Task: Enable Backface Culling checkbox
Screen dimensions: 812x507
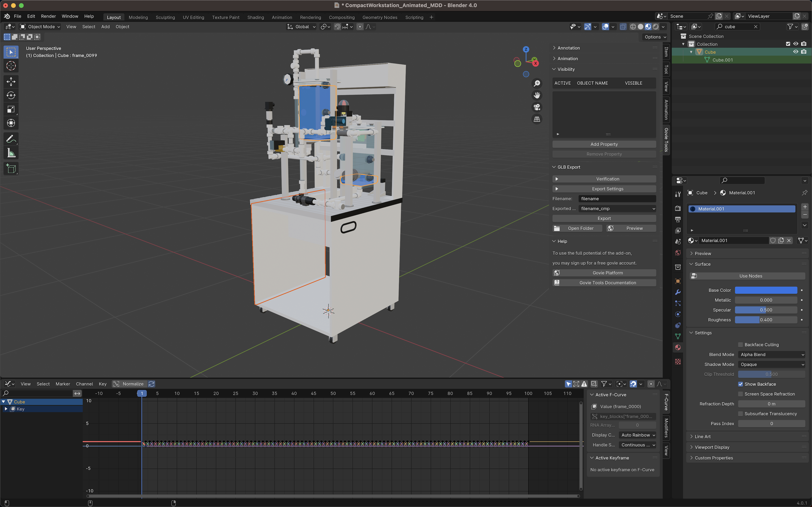Action: [741, 345]
